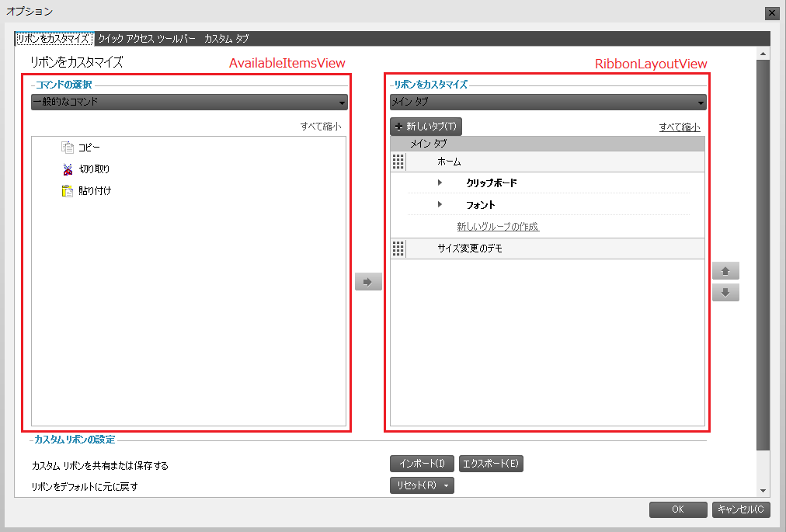This screenshot has width=786, height=532.
Task: Expand the クリップボード group
Action: click(440, 182)
